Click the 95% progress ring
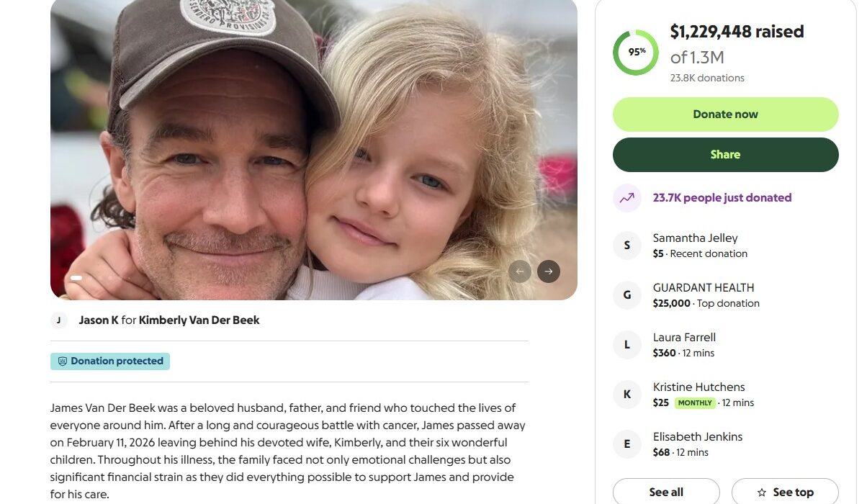The image size is (867, 504). pyautogui.click(x=635, y=53)
